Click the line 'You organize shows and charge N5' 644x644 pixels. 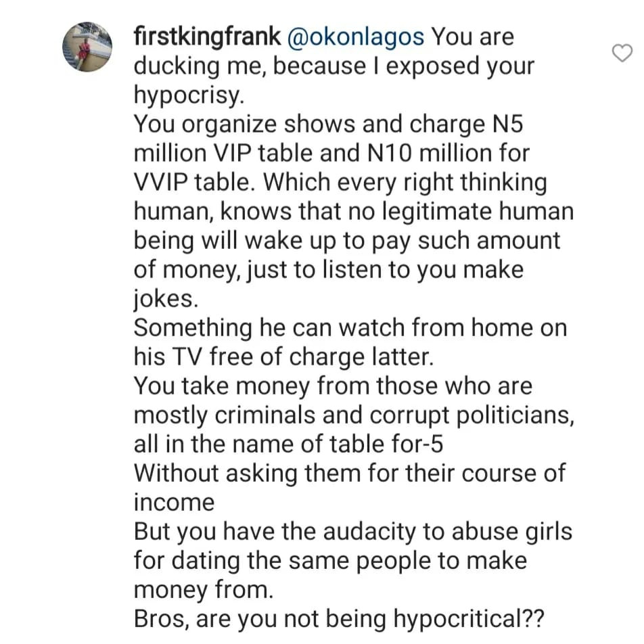click(328, 124)
